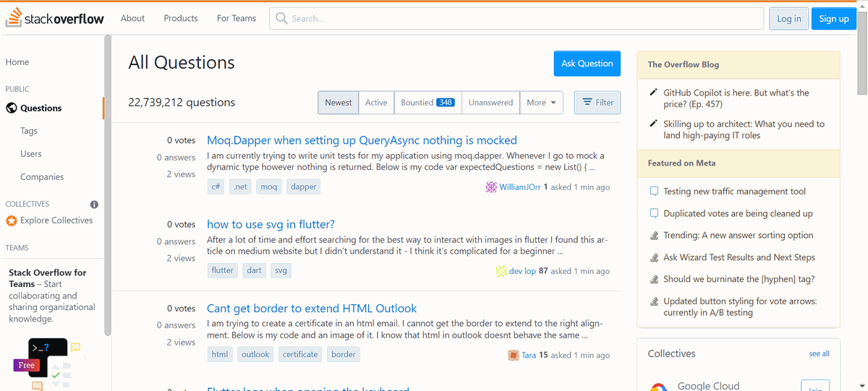The width and height of the screenshot is (868, 391).
Task: Click the .net tag
Action: pyautogui.click(x=240, y=186)
